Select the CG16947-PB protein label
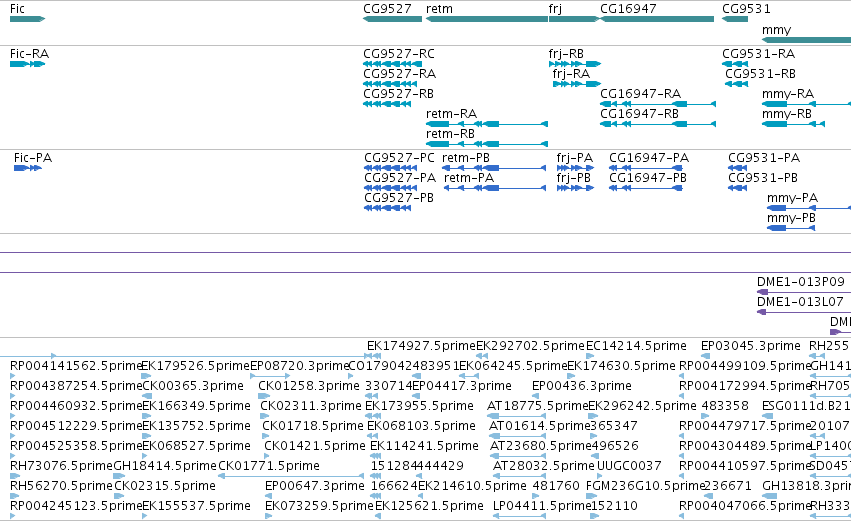This screenshot has width=851, height=521. pyautogui.click(x=648, y=178)
